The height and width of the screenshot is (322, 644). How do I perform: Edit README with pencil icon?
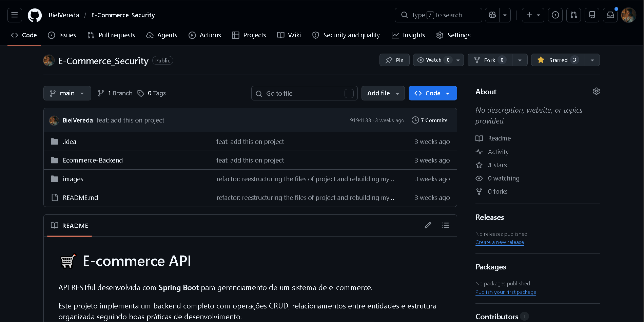(x=428, y=225)
